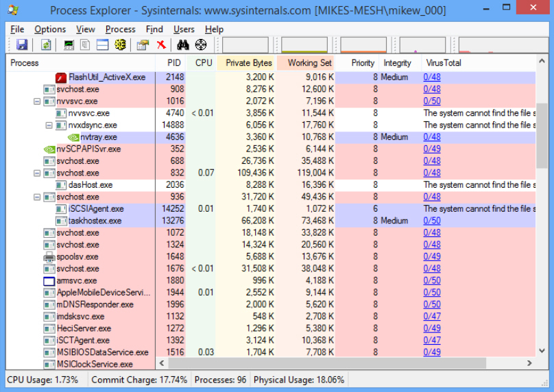Collapse the nvxdsync.exe tree node
This screenshot has height=392, width=554.
[49, 125]
